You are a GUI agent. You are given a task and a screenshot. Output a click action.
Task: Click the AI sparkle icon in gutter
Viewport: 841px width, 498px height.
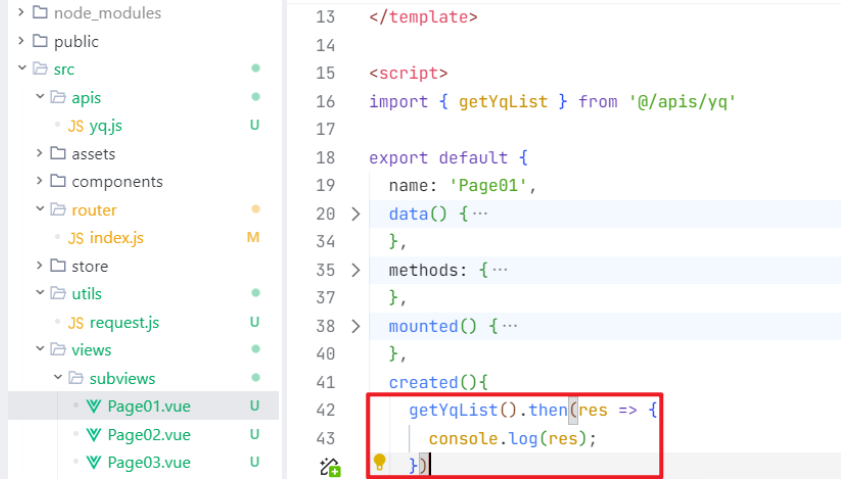[x=330, y=467]
